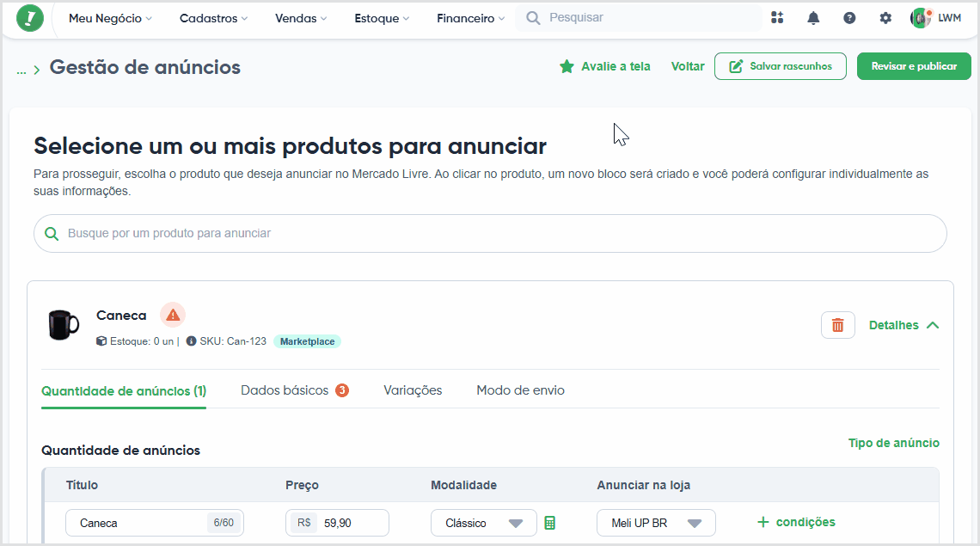This screenshot has height=546, width=980.
Task: Open the help question mark icon
Action: click(849, 17)
